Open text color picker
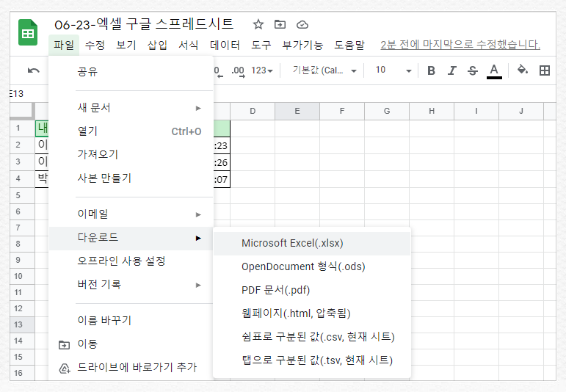Image resolution: width=566 pixels, height=392 pixels. coord(494,71)
